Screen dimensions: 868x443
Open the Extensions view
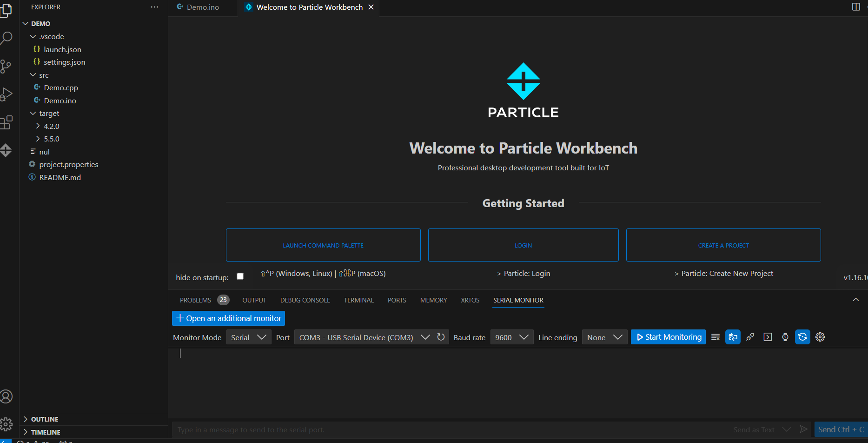point(7,122)
